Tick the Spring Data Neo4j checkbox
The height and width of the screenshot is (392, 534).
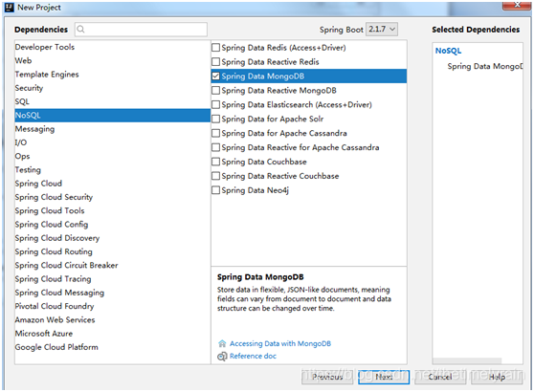[215, 190]
